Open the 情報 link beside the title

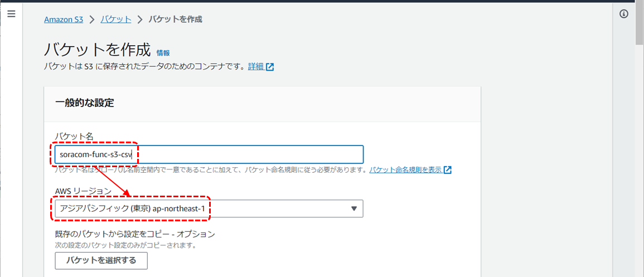pos(163,53)
